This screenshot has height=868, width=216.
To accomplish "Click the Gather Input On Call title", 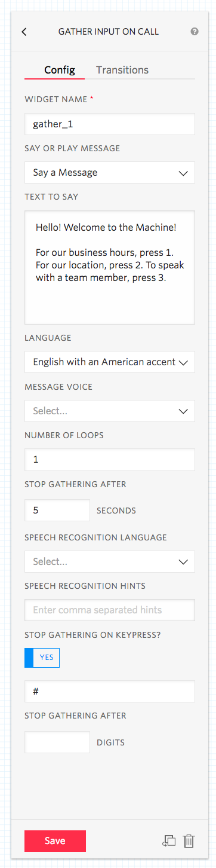I will (x=109, y=32).
